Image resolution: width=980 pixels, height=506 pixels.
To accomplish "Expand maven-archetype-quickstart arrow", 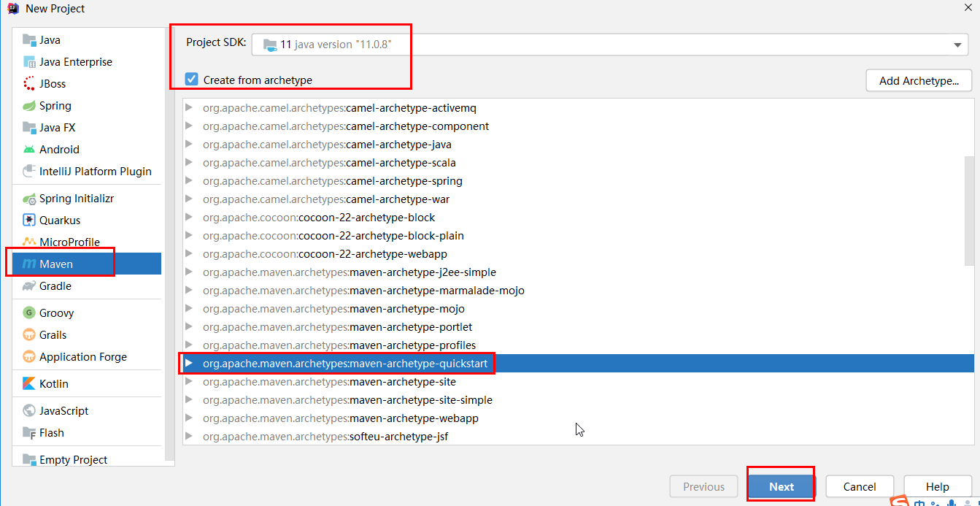I will pyautogui.click(x=189, y=364).
